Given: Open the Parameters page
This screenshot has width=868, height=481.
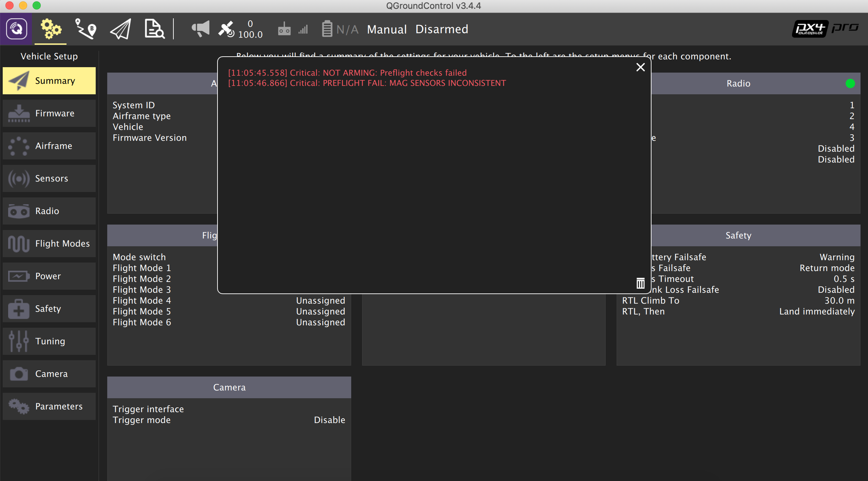Looking at the screenshot, I should coord(49,406).
